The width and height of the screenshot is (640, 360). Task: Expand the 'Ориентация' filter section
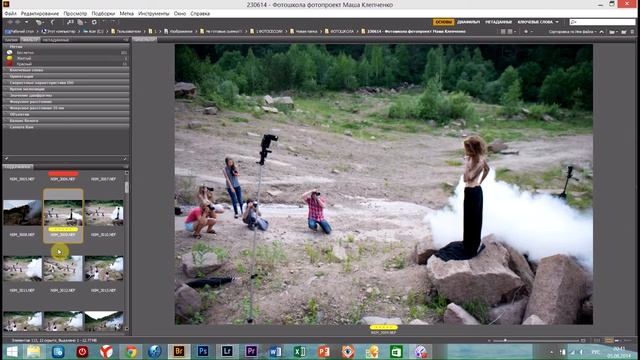(x=66, y=76)
